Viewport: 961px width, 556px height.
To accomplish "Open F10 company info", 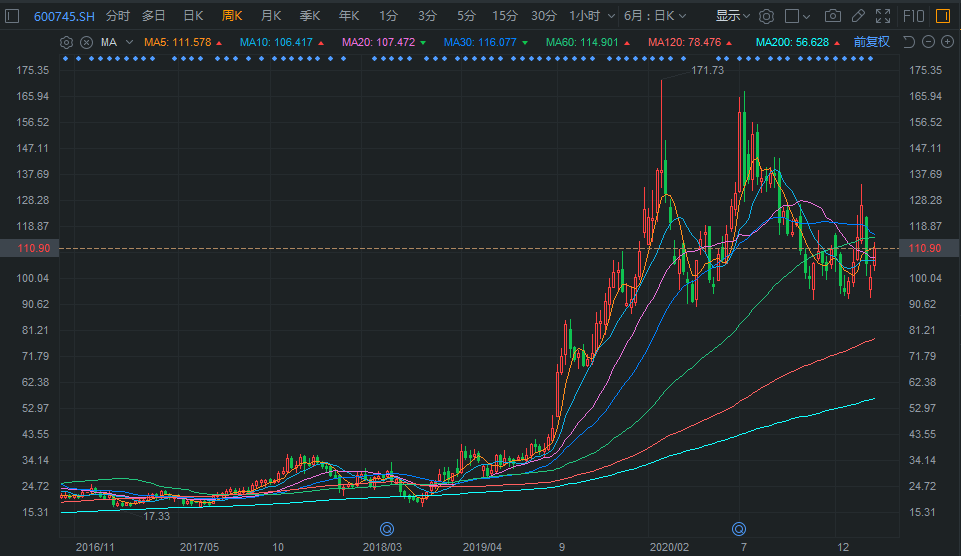I will (913, 16).
